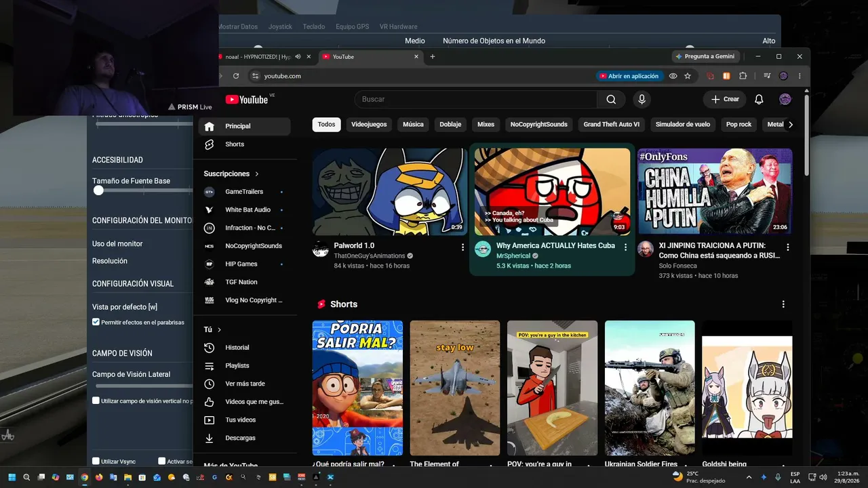Image resolution: width=868 pixels, height=488 pixels.
Task: Open the VR Hardware tab in simulator settings
Action: (398, 26)
